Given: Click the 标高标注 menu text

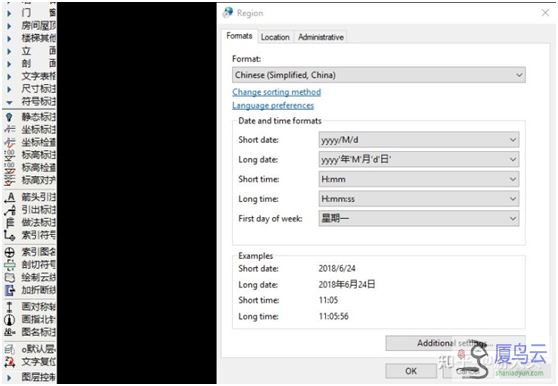Looking at the screenshot, I should pos(39,155).
